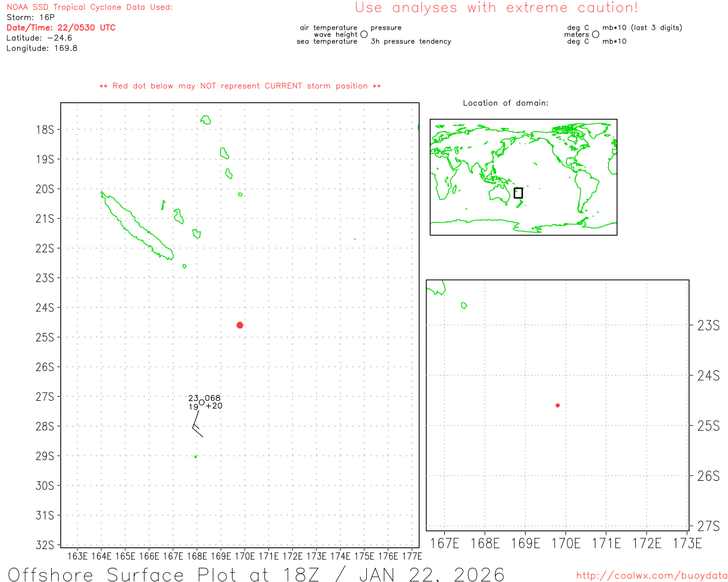The width and height of the screenshot is (728, 582).
Task: Click the small island in the zoomed inset map
Action: [x=464, y=306]
